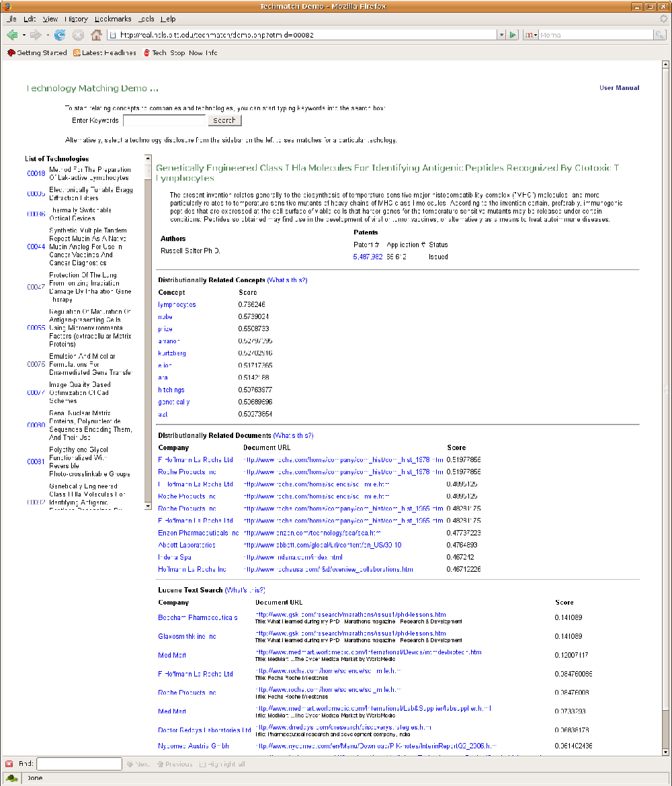Toggle Highlight all in Find bar
Screen dimensions: 672x786
[x=222, y=764]
